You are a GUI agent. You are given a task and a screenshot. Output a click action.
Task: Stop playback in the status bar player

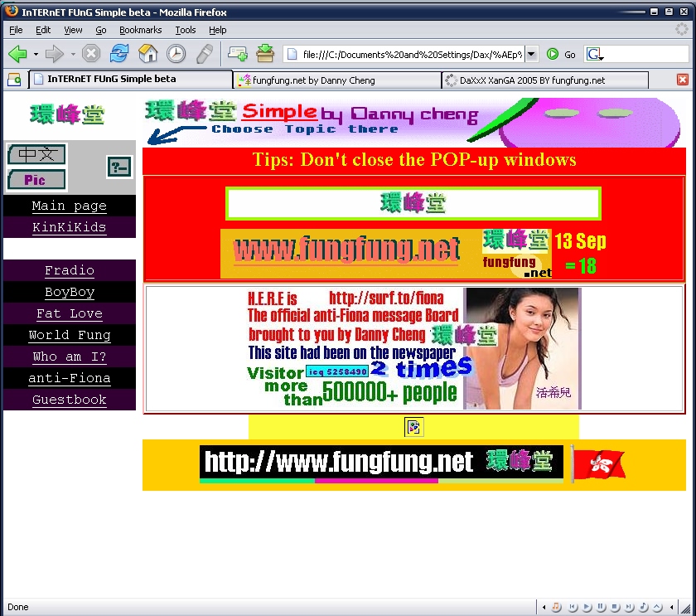[x=615, y=608]
